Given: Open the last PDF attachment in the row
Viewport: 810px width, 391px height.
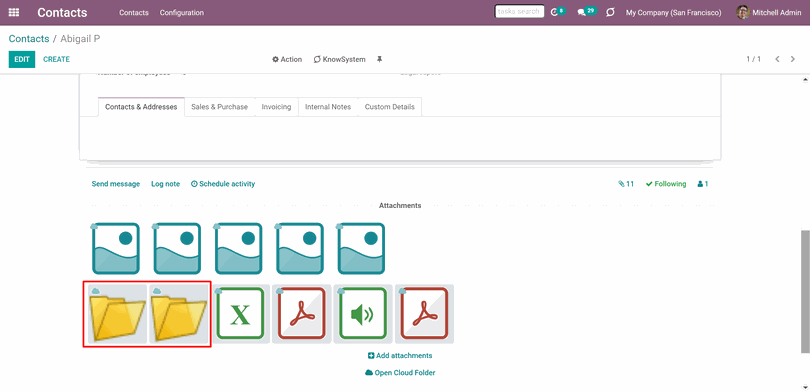Looking at the screenshot, I should [x=425, y=314].
